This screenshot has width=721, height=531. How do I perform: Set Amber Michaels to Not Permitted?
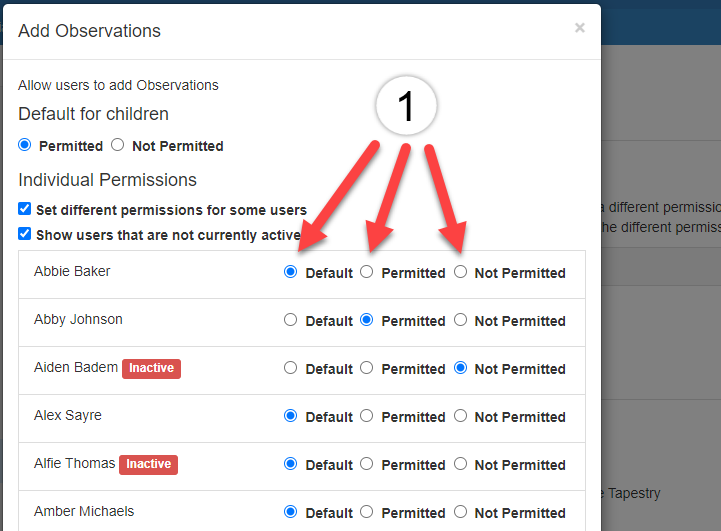coord(460,512)
